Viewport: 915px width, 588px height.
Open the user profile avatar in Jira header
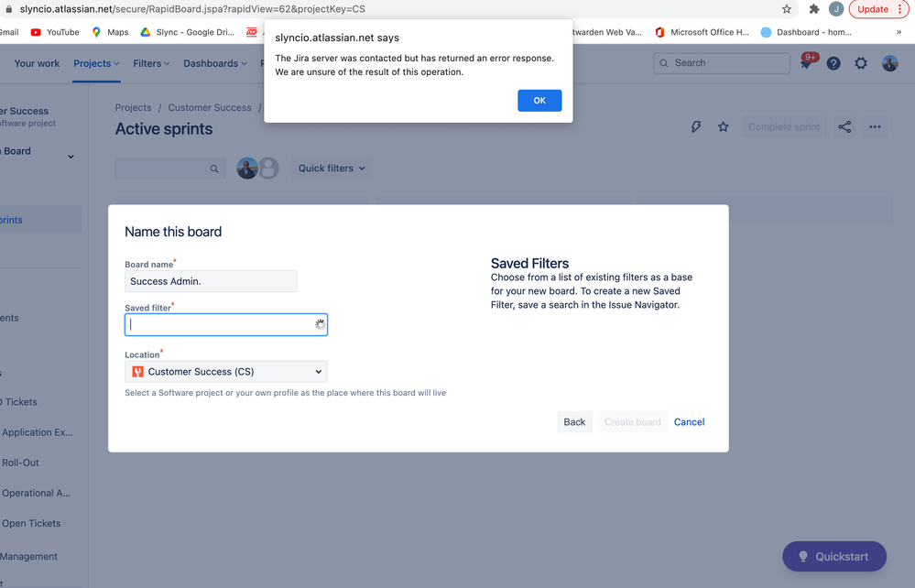[889, 63]
